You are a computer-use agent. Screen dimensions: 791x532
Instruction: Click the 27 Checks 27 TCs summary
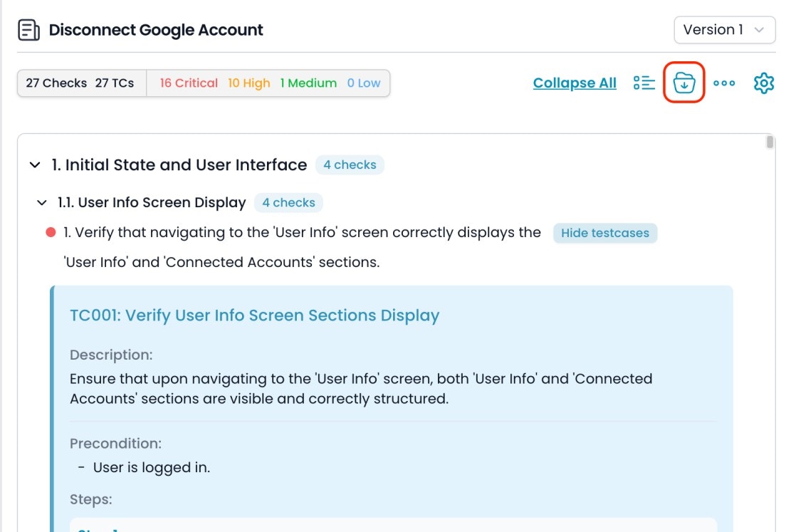80,83
